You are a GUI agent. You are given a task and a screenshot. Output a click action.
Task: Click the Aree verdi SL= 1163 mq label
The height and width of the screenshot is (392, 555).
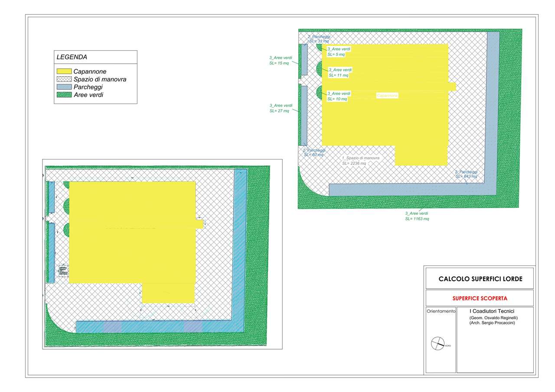tap(417, 216)
